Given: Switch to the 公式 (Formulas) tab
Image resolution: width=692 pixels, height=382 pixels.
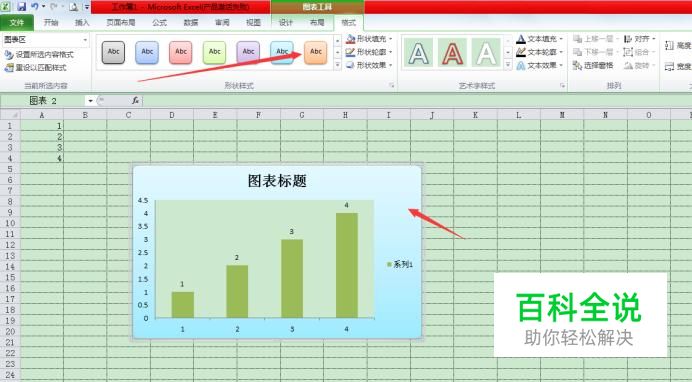Looking at the screenshot, I should tap(159, 22).
